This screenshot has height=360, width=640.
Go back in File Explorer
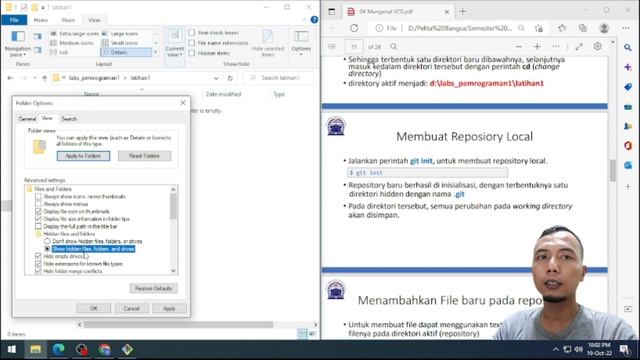10,78
